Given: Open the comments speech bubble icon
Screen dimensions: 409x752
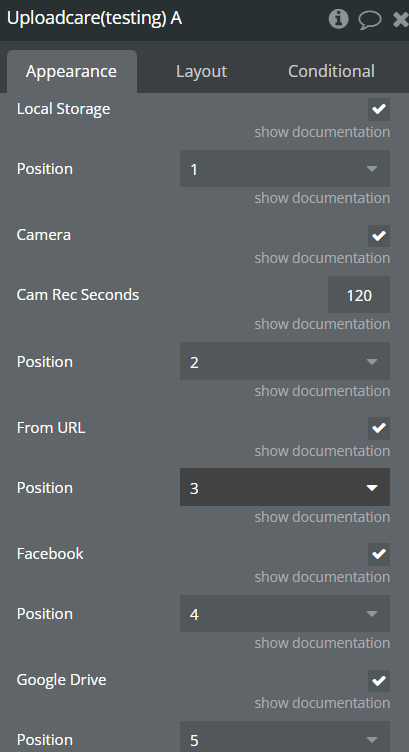Looking at the screenshot, I should click(x=370, y=19).
